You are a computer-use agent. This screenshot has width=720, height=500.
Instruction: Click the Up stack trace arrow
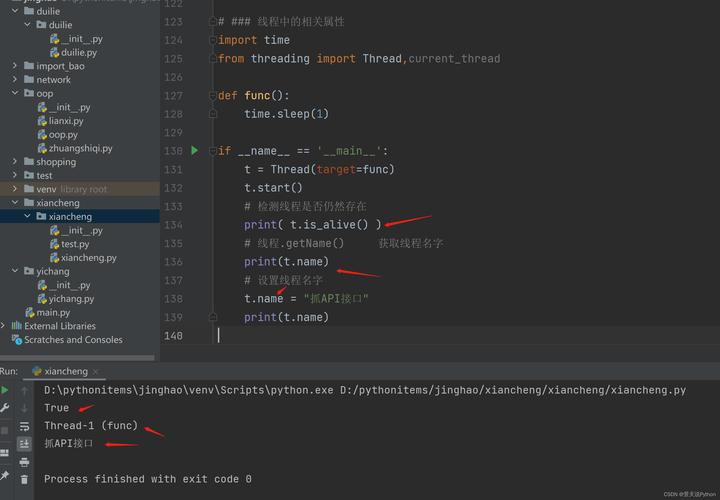click(x=24, y=390)
